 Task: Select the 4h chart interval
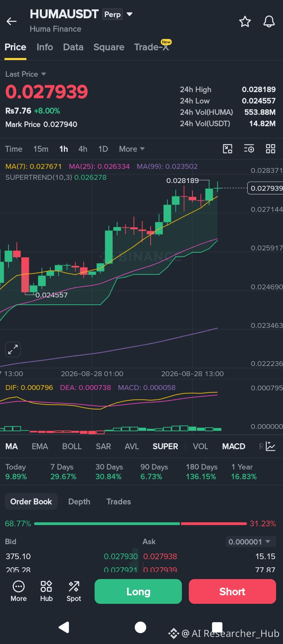coord(83,149)
